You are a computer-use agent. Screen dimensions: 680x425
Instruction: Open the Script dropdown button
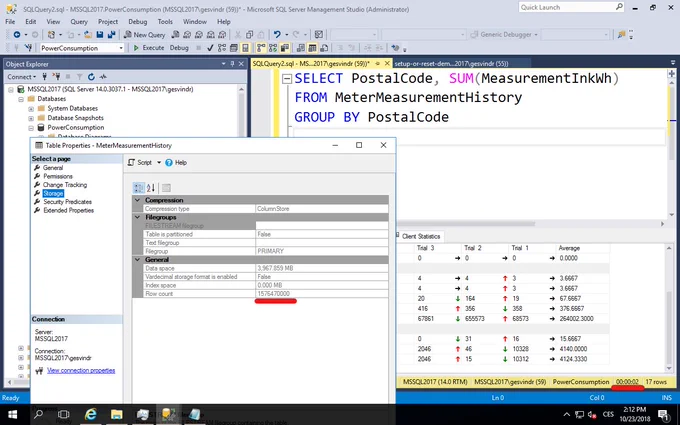pyautogui.click(x=144, y=163)
